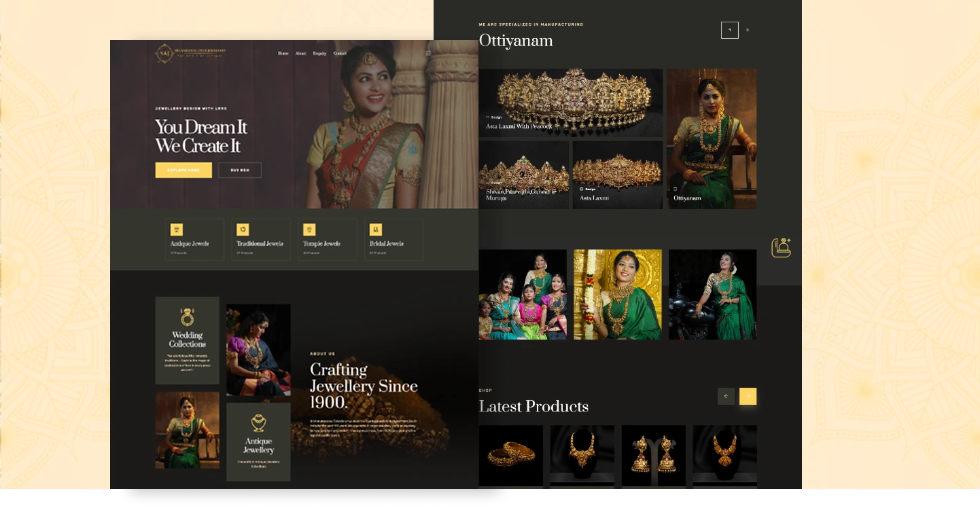The height and width of the screenshot is (508, 980).
Task: Open the Enquiry menu item
Action: point(319,53)
